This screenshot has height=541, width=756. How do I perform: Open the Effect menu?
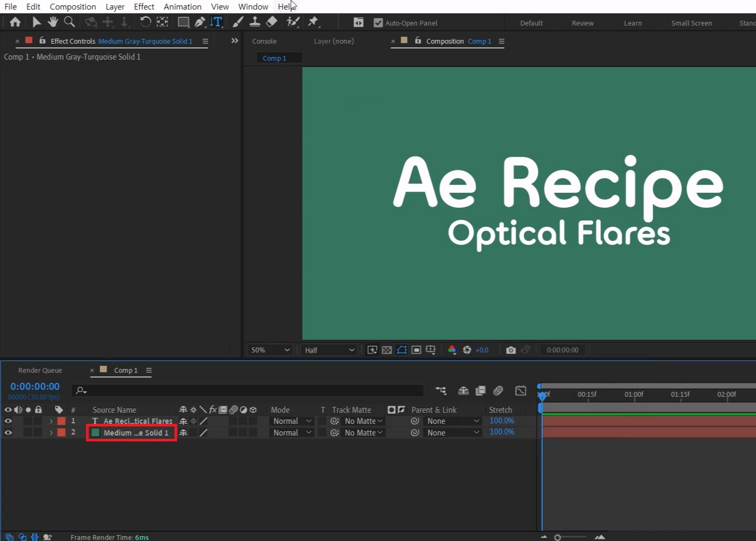click(x=144, y=6)
